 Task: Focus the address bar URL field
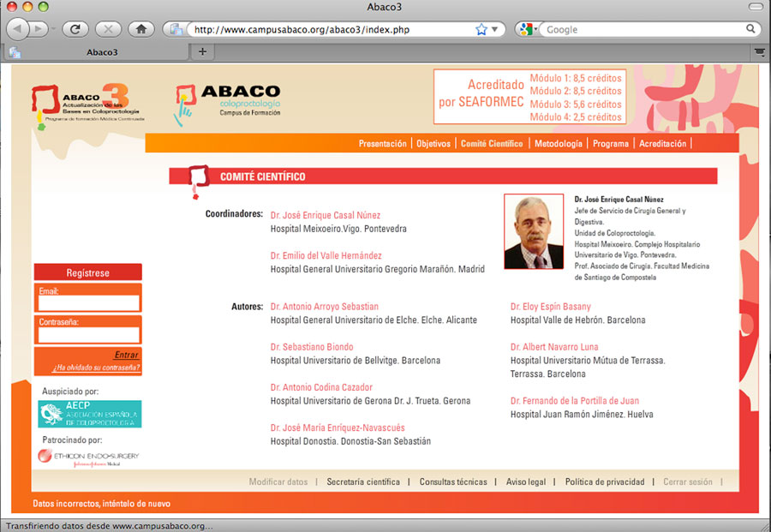[x=332, y=29]
